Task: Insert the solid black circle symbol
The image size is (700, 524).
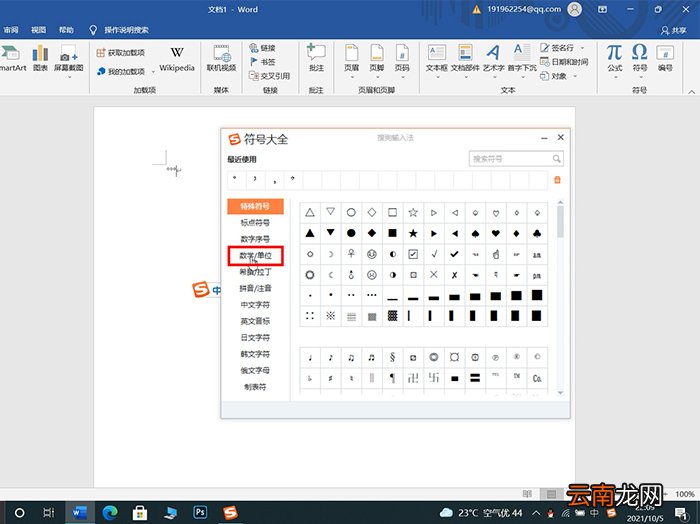Action: pyautogui.click(x=351, y=233)
